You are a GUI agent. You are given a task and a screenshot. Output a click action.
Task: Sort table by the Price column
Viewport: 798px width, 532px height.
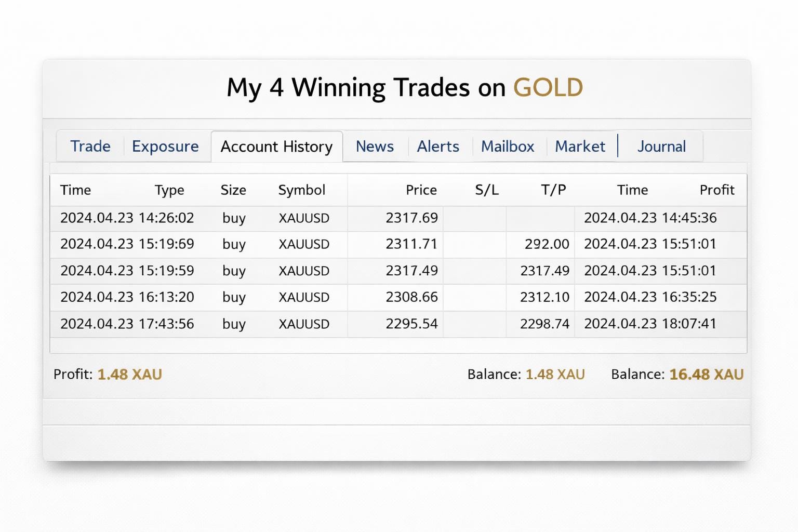click(x=421, y=190)
